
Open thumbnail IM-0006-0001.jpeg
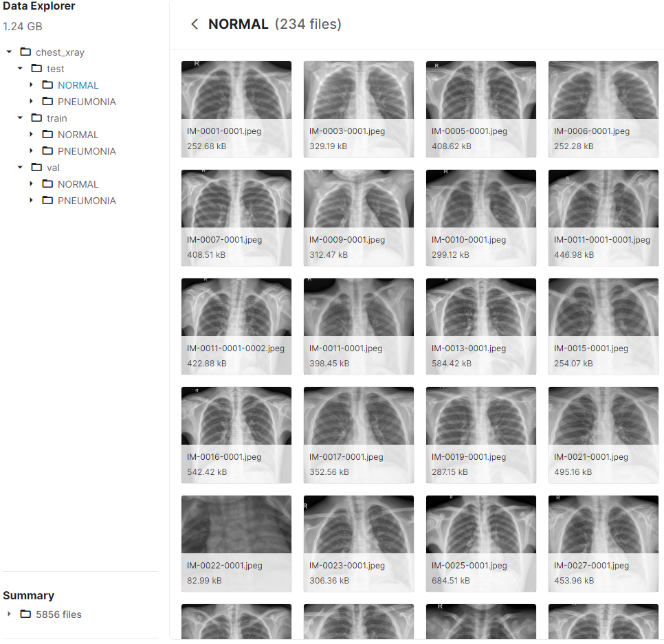tap(604, 109)
